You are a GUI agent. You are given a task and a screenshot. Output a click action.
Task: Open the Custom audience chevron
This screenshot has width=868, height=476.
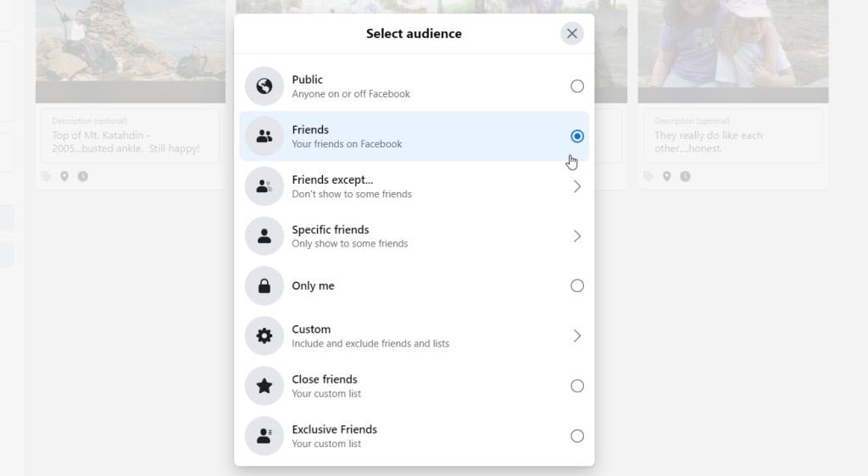click(576, 335)
